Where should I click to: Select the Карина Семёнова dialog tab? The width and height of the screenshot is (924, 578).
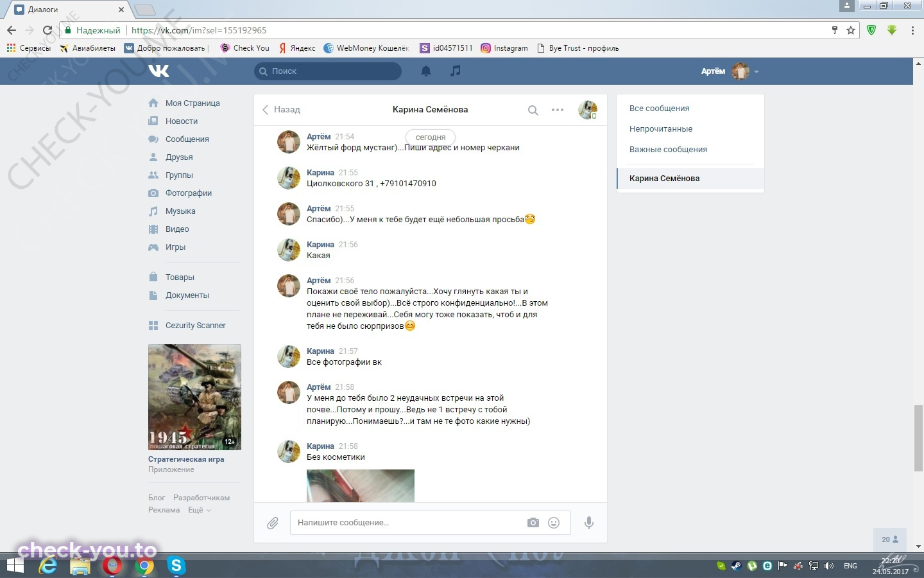coord(690,179)
